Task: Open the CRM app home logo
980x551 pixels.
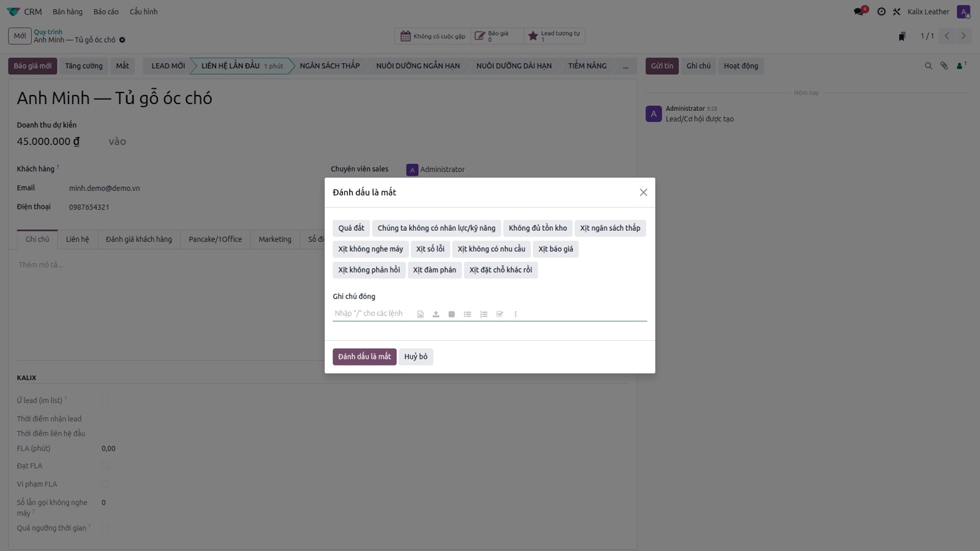Action: point(13,12)
